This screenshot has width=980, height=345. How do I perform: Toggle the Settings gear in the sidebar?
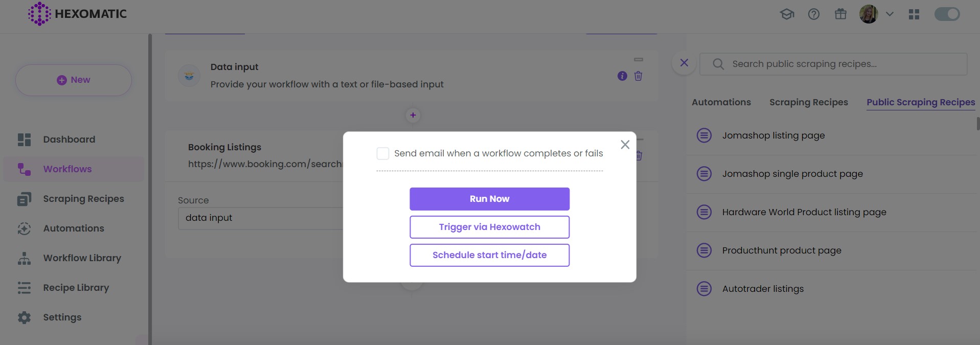(x=24, y=317)
